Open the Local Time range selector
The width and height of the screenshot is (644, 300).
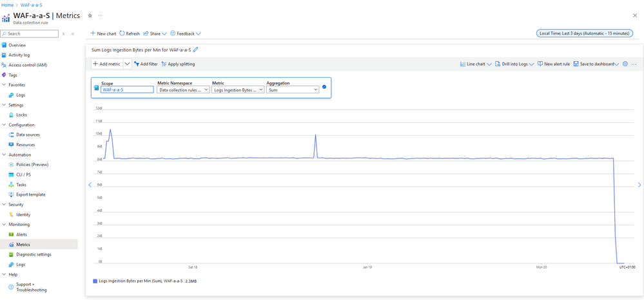pos(585,33)
